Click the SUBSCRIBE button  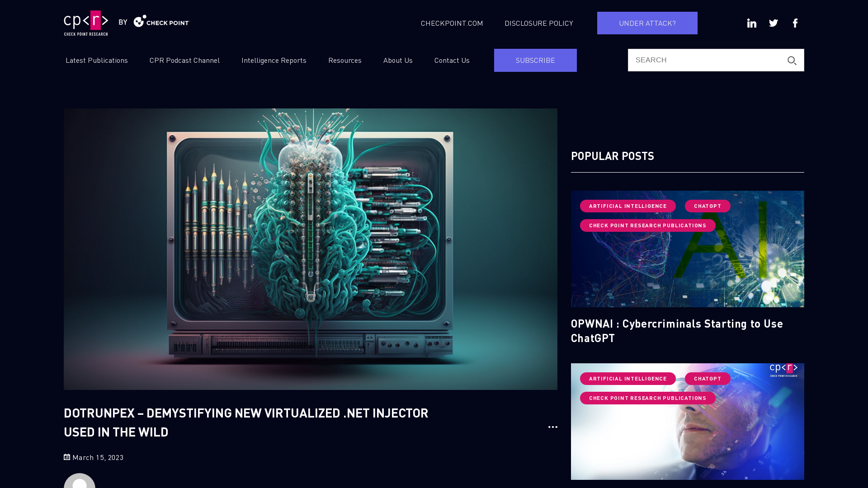[535, 60]
